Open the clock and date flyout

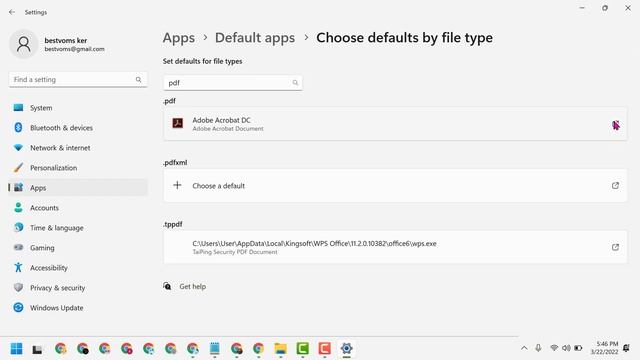point(604,348)
